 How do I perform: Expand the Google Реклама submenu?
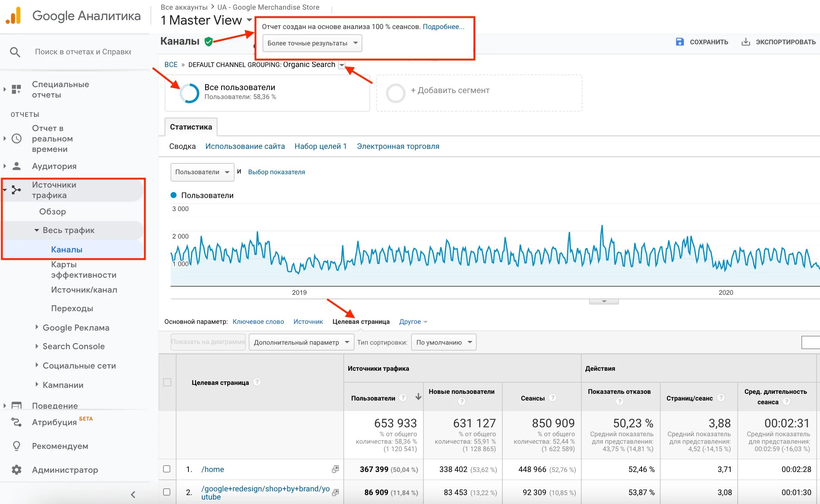click(37, 327)
